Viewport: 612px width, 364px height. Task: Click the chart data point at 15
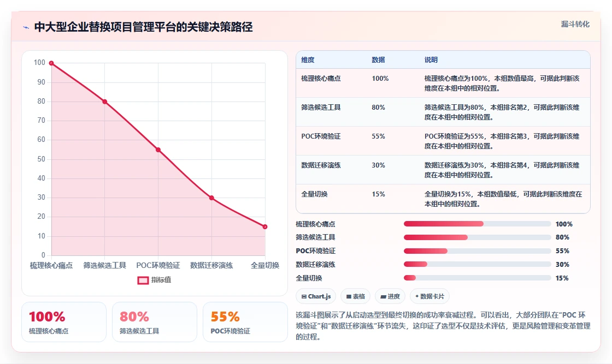265,227
